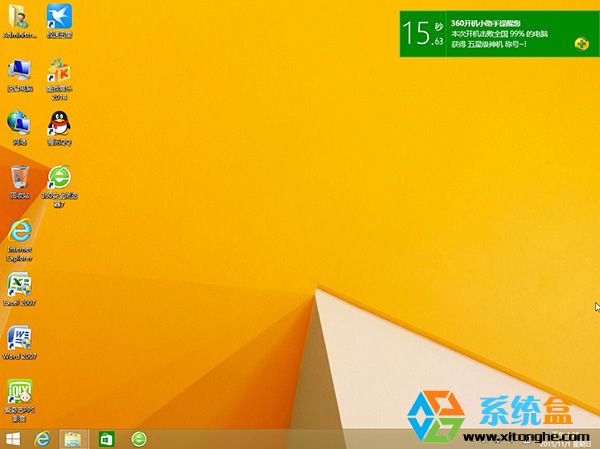Click the 15 second boot time display
This screenshot has width=600, height=449.
(x=424, y=33)
